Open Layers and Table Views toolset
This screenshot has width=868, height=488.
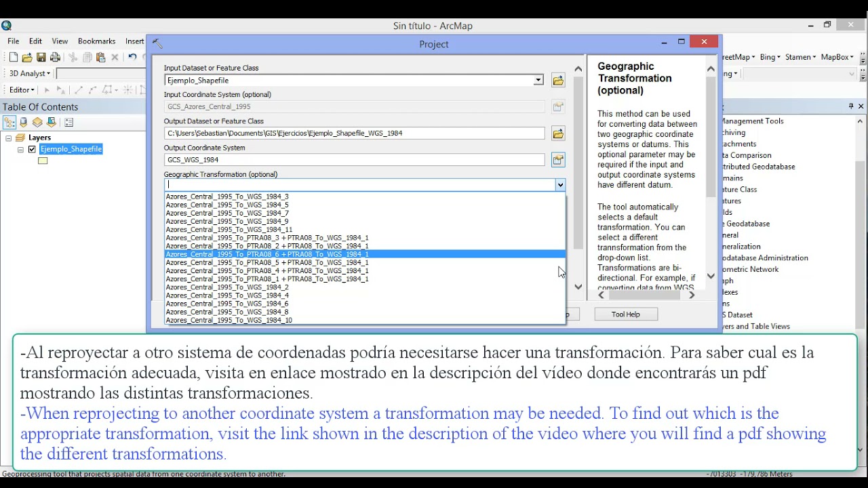756,327
